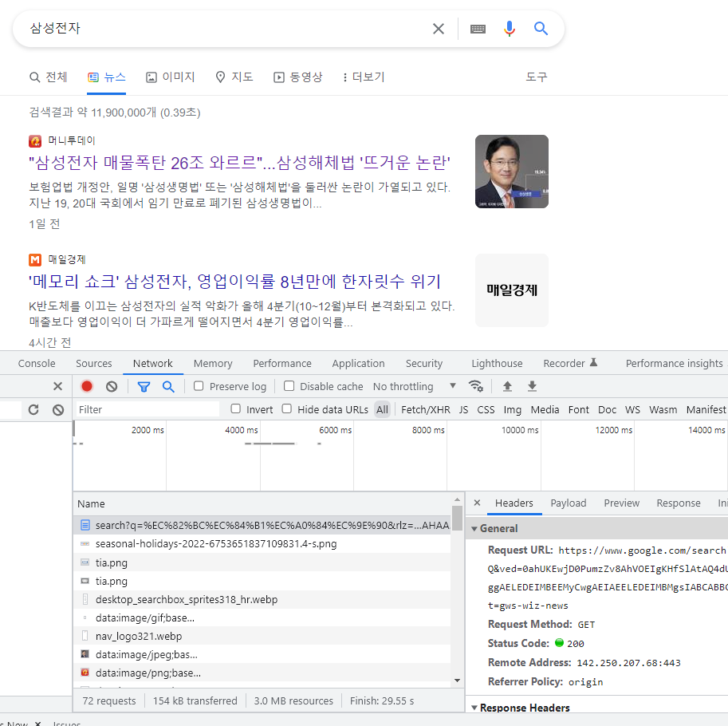Open the Memory DevTools tab
This screenshot has width=728, height=726.
[x=213, y=363]
